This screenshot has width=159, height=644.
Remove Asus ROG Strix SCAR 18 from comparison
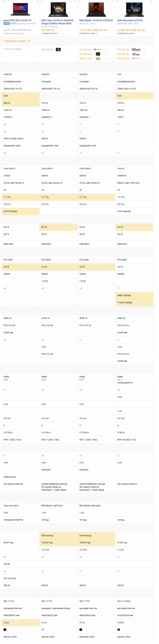click(x=37, y=2)
